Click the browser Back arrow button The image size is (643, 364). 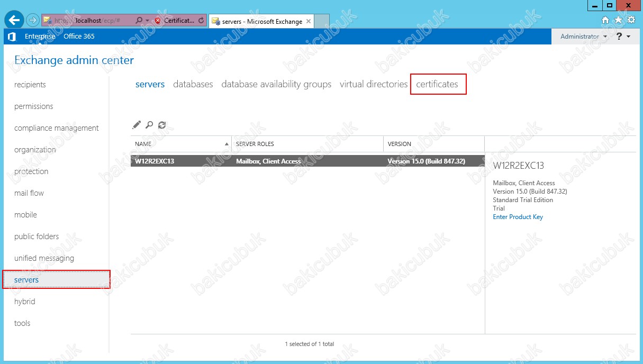[14, 20]
